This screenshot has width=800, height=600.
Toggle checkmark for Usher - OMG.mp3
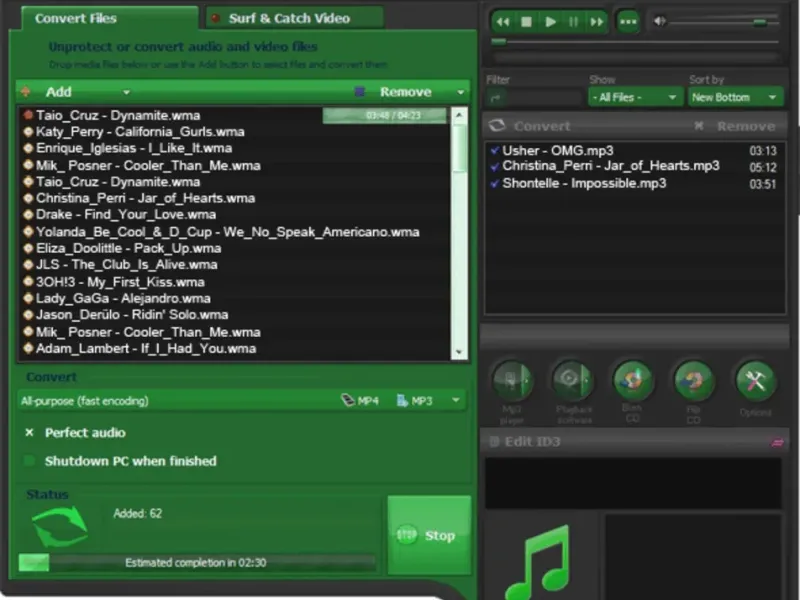tap(494, 151)
